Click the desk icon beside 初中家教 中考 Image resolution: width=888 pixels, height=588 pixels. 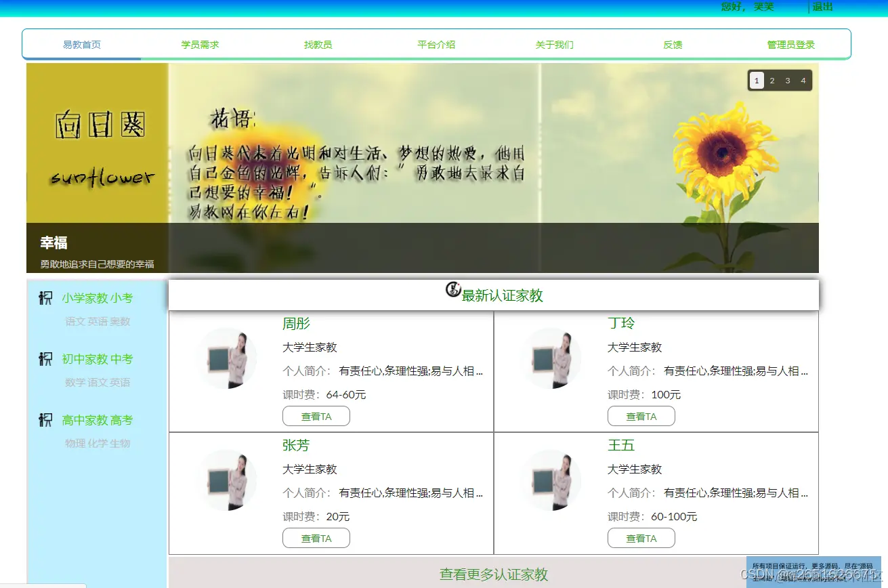pos(45,359)
